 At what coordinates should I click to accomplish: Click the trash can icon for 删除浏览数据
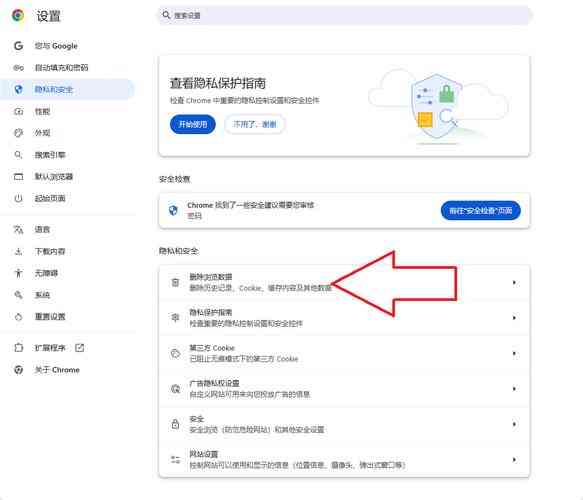(175, 283)
